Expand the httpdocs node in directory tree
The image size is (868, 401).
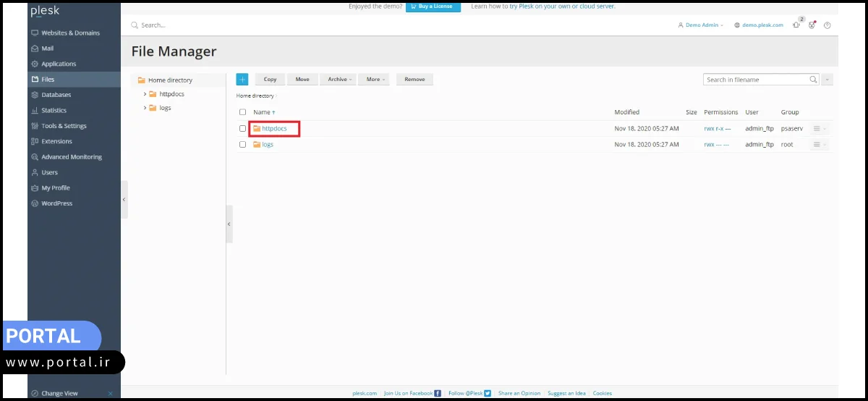(145, 94)
